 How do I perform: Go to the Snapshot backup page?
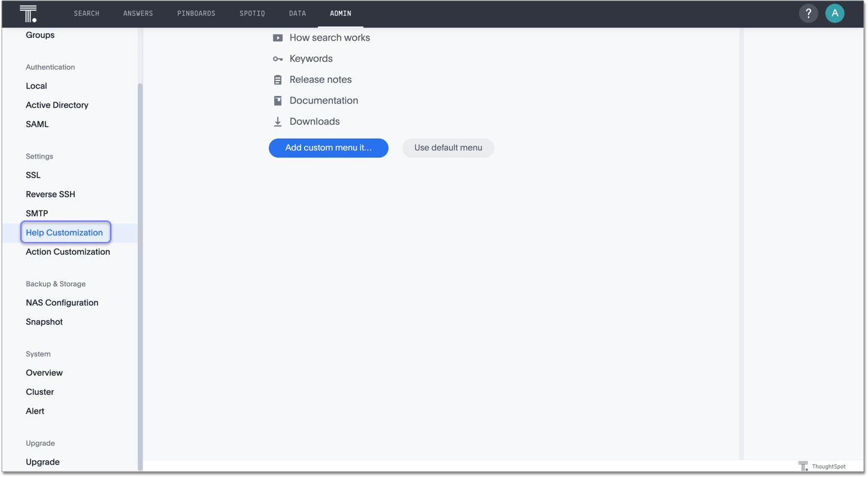tap(44, 322)
